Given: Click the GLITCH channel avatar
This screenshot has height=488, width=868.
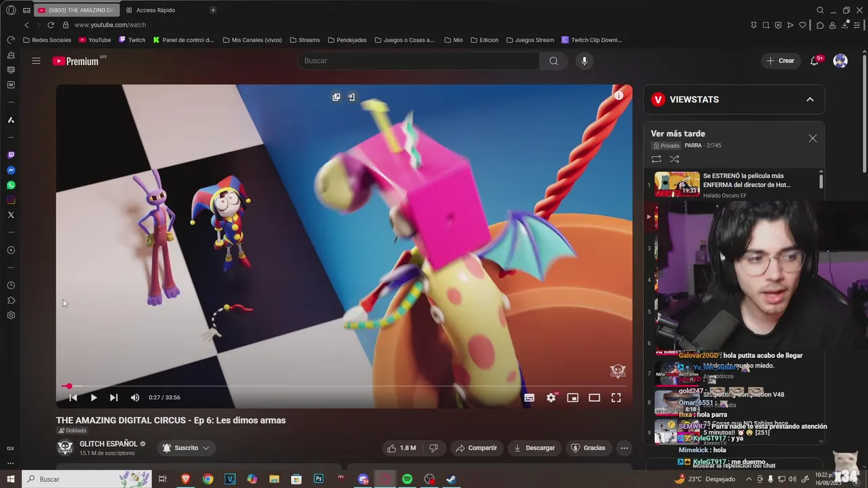Looking at the screenshot, I should 65,448.
